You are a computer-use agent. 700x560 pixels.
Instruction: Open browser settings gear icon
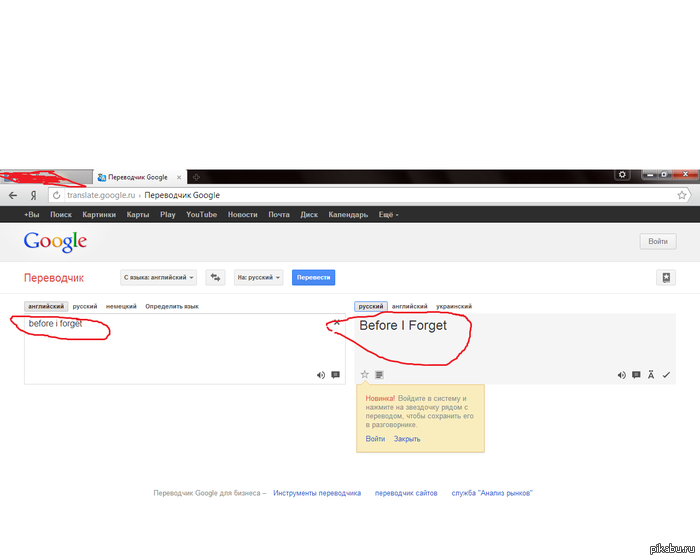(x=622, y=175)
